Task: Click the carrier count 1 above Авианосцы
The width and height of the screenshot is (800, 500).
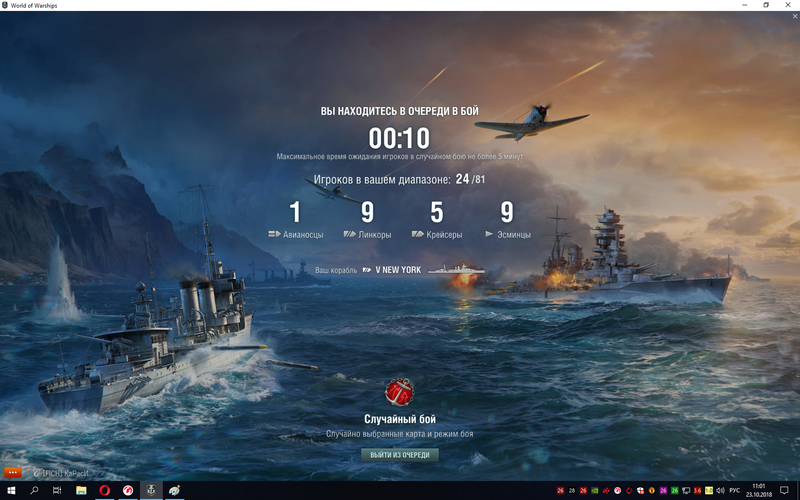Action: pos(295,212)
